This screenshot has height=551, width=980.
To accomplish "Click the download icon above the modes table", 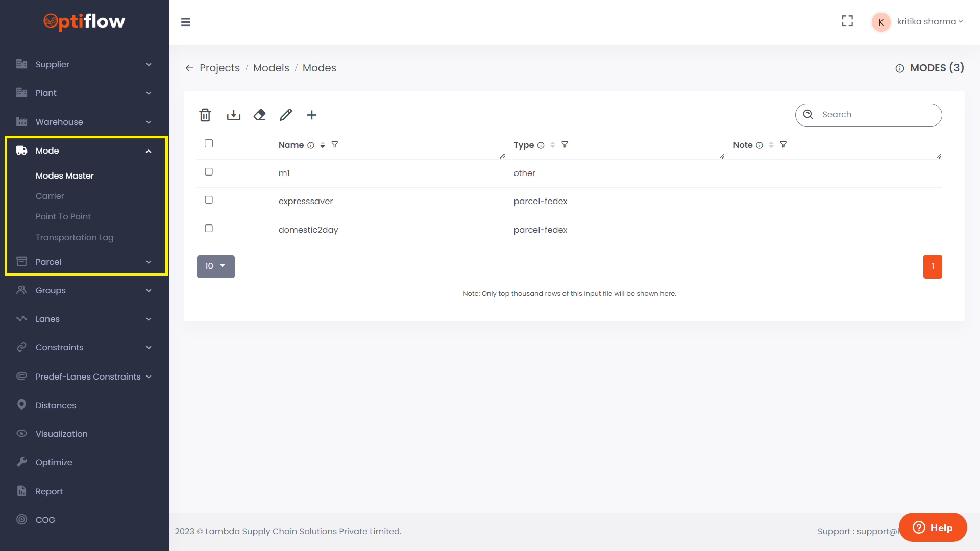I will [233, 115].
